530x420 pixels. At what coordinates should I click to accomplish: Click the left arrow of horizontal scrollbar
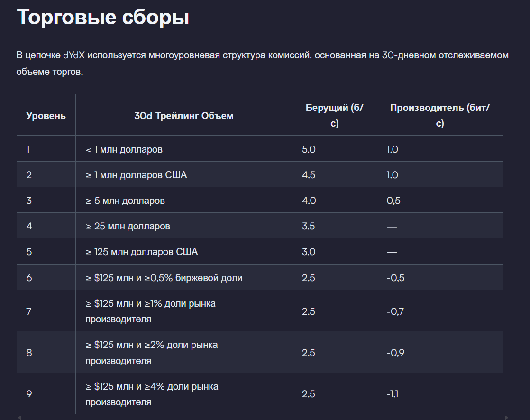point(19,418)
